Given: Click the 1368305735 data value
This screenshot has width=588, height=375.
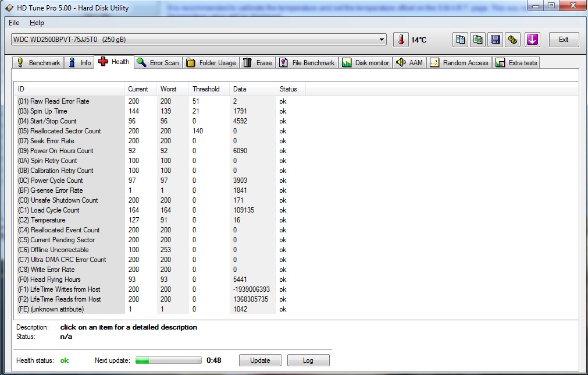Looking at the screenshot, I should coord(251,299).
